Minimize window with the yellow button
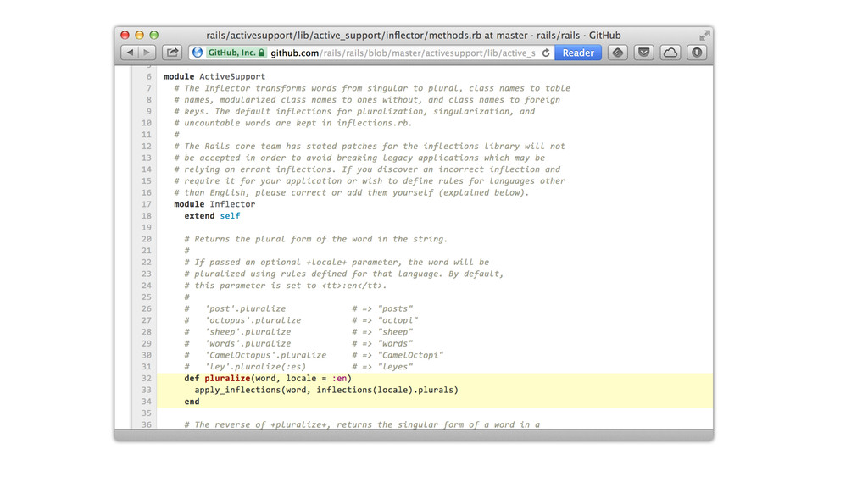The width and height of the screenshot is (868, 488). pos(140,35)
